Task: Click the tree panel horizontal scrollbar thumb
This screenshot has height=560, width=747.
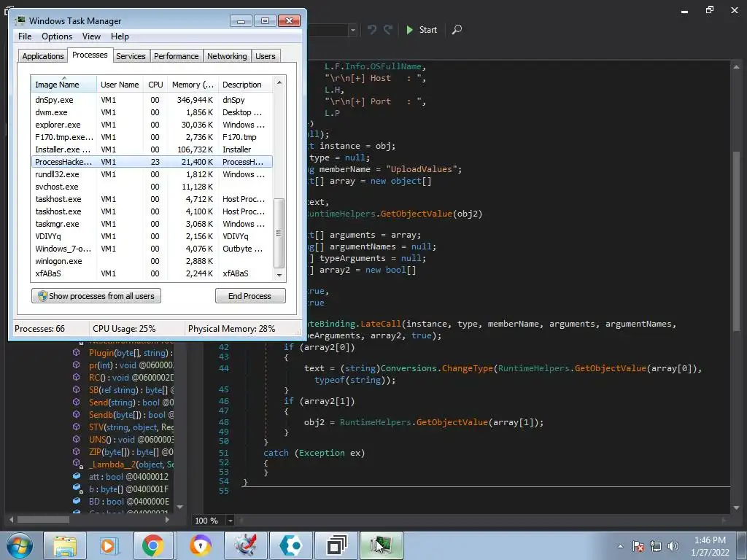Action: point(43,519)
